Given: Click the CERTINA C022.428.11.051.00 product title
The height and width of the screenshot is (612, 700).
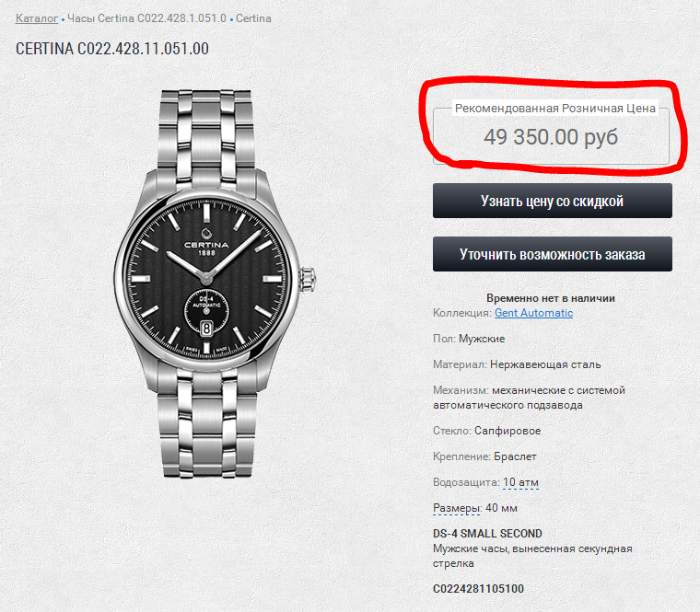Looking at the screenshot, I should [x=112, y=49].
